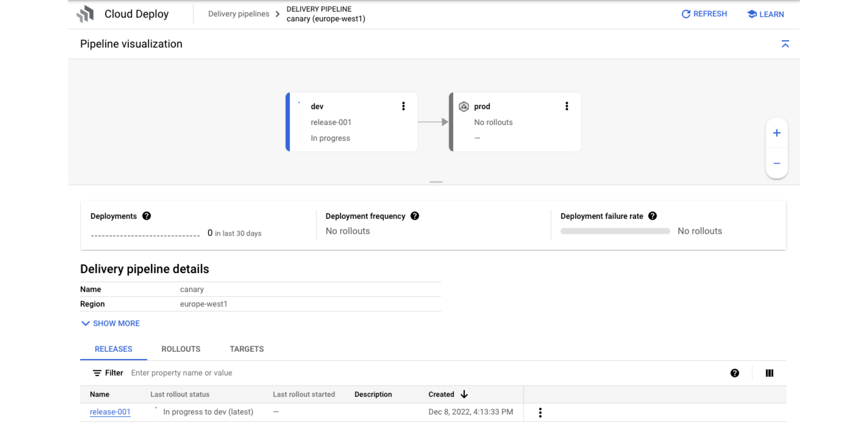Select the ROLLOUTS tab
868x434 pixels.
click(x=180, y=349)
